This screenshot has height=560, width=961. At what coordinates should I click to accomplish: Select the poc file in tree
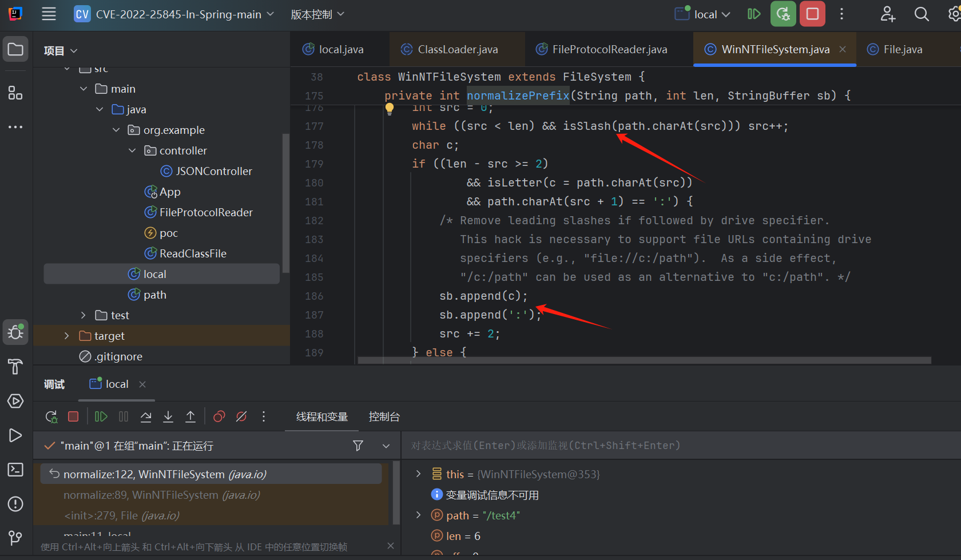click(x=161, y=233)
